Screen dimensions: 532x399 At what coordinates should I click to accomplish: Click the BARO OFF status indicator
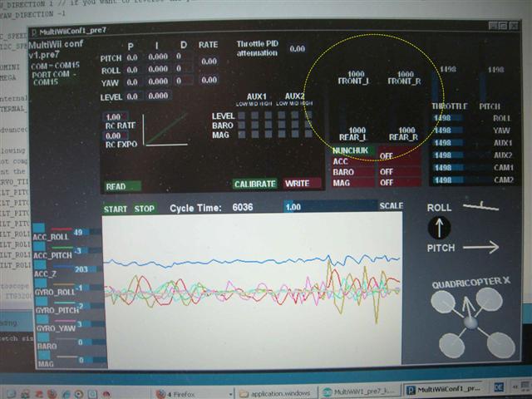(399, 172)
